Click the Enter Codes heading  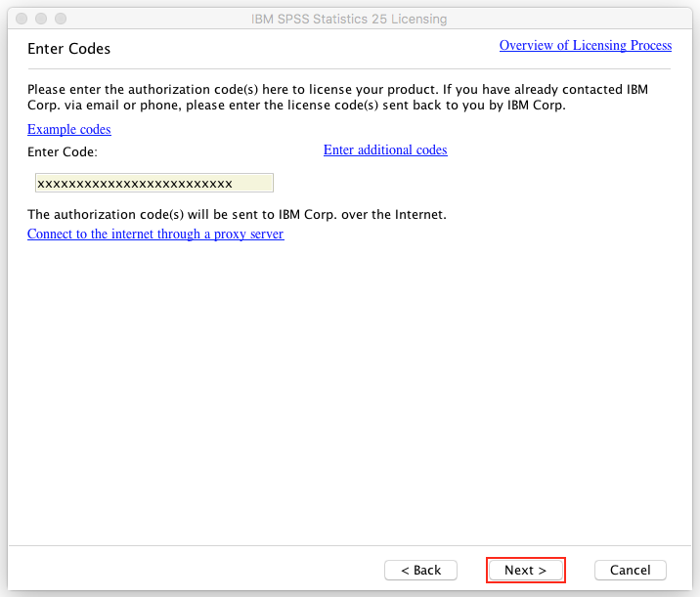(68, 49)
